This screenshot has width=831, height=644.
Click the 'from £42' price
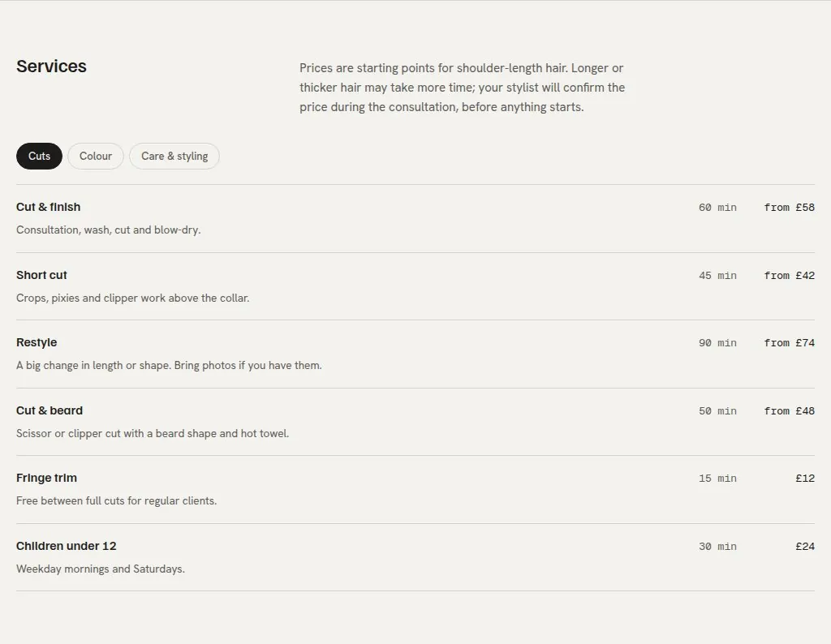click(x=789, y=276)
